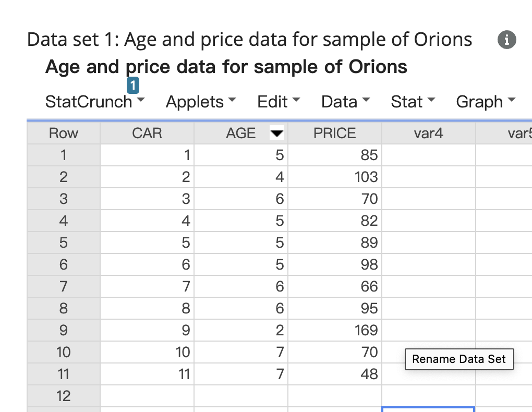Click the Row header cell
Screen dimensions: 532x412
[64, 133]
